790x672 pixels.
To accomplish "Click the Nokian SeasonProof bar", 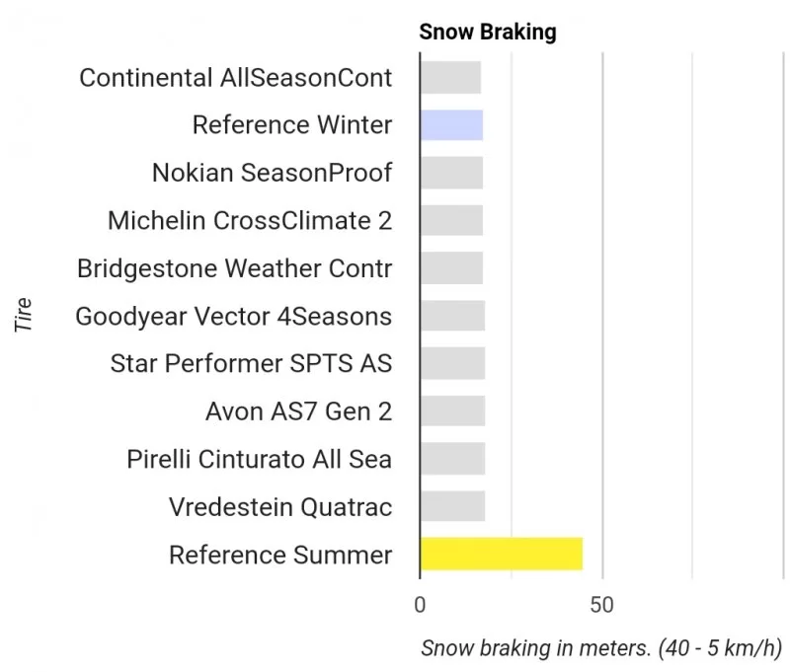I will [451, 173].
